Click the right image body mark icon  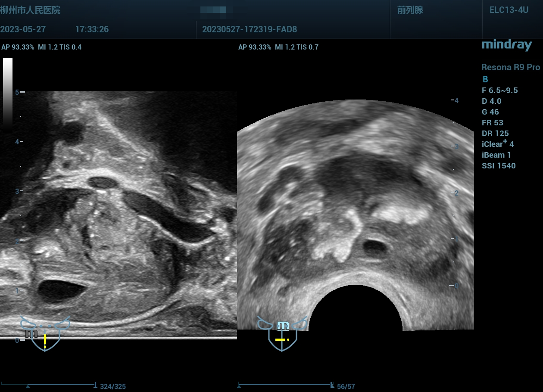pos(282,334)
